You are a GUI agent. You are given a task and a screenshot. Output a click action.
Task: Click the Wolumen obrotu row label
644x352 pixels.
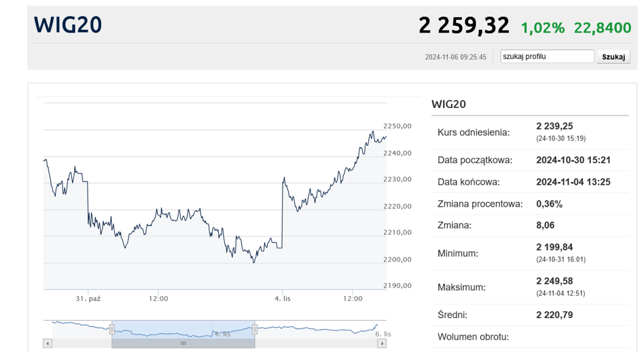coord(473,336)
